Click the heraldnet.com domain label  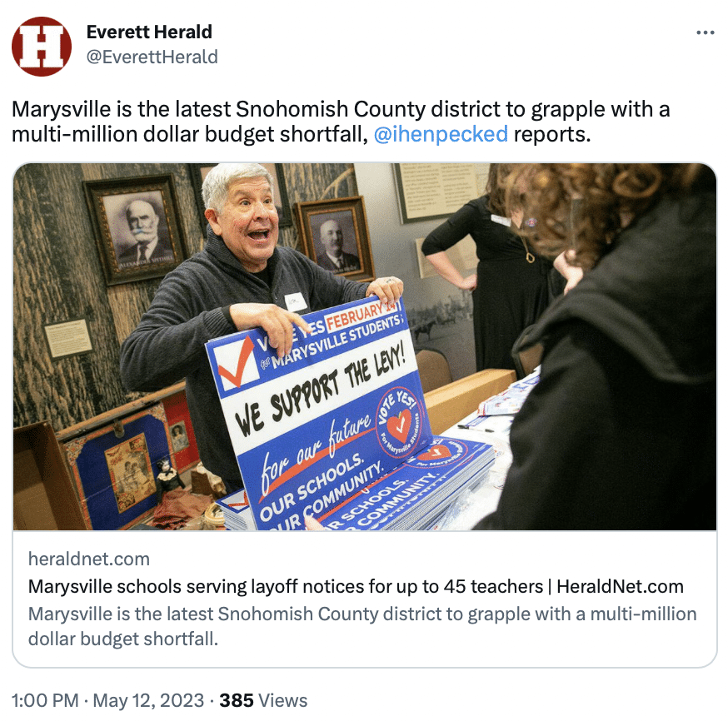(x=88, y=559)
